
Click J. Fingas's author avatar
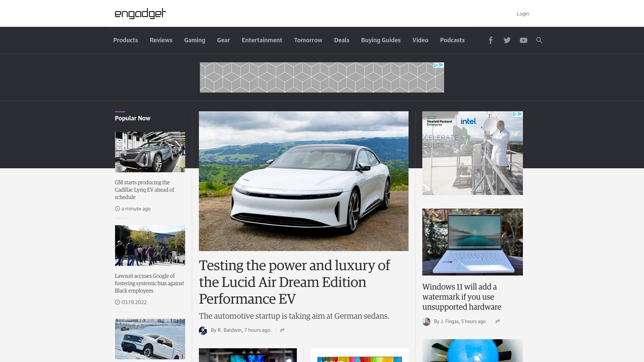[426, 322]
